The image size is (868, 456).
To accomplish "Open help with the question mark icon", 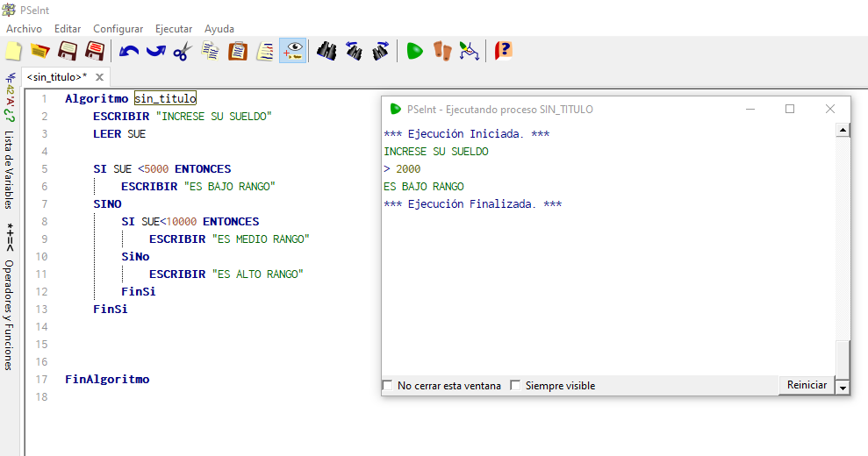I will click(x=503, y=52).
